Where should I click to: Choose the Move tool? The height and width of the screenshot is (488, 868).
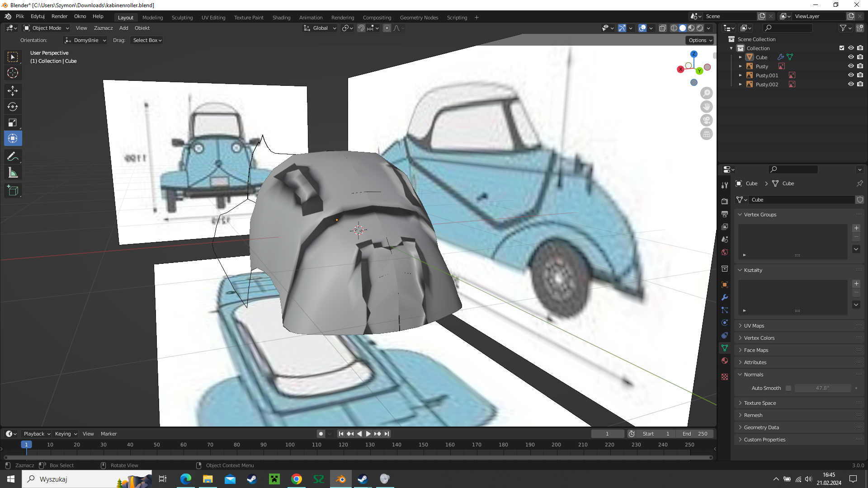[x=13, y=91]
